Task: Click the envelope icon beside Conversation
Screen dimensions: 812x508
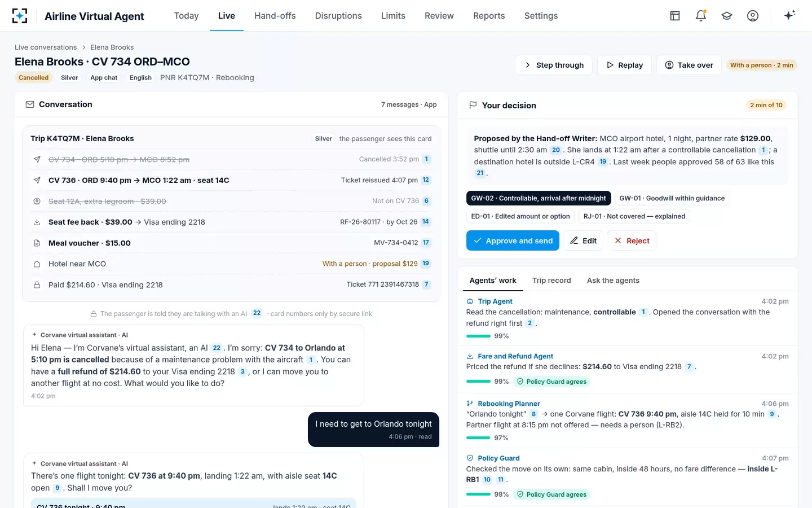Action: tap(30, 104)
